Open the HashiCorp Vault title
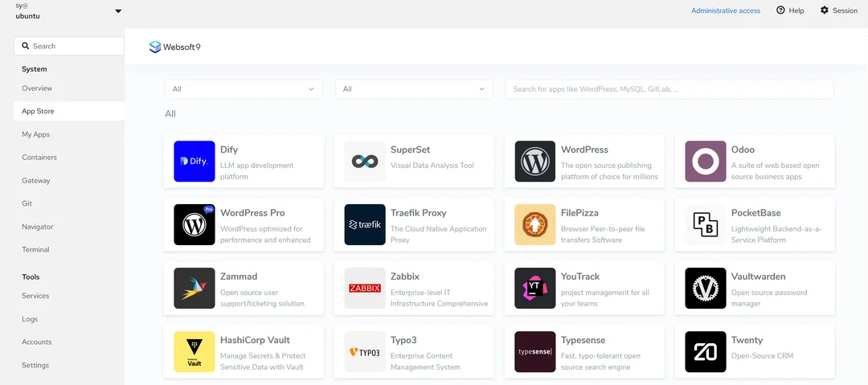 tap(256, 340)
